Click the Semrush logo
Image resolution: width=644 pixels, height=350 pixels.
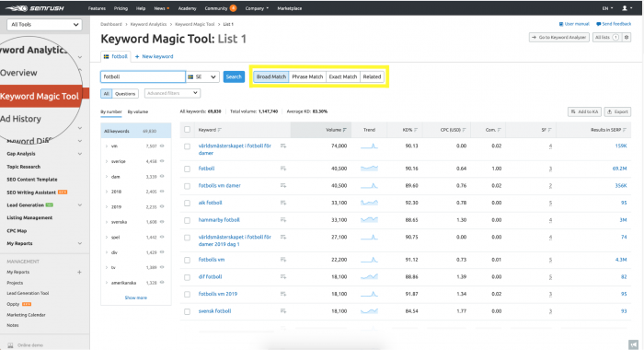pos(35,8)
